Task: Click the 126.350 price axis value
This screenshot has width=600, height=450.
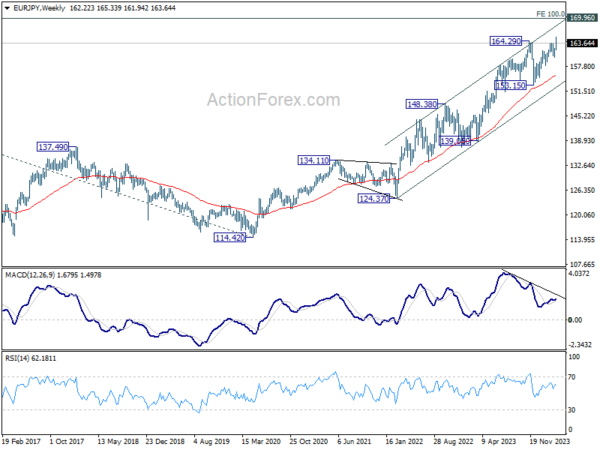Action: pos(582,190)
